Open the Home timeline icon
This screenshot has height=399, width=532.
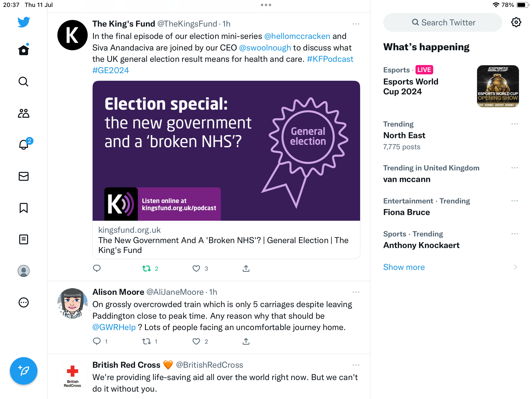24,50
